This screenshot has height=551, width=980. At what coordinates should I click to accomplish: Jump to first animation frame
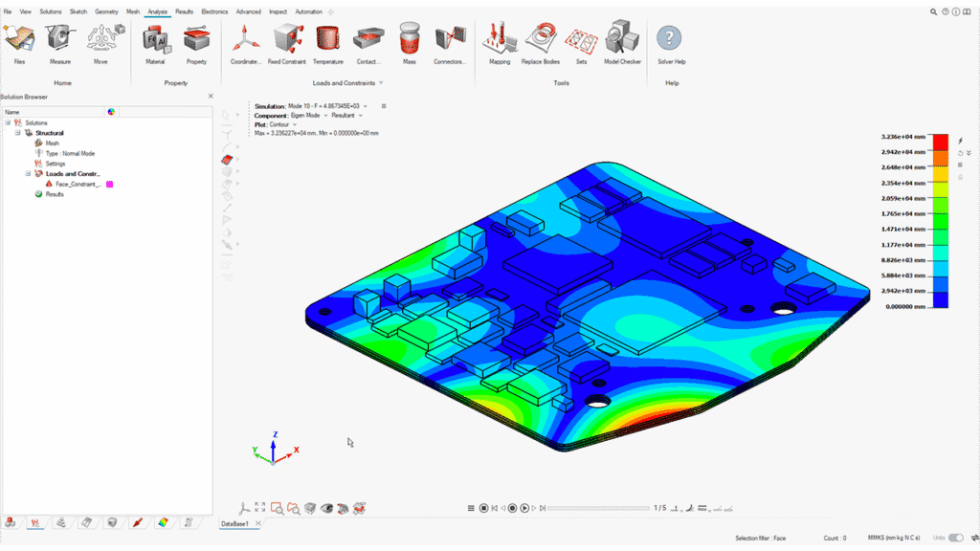[x=495, y=509]
